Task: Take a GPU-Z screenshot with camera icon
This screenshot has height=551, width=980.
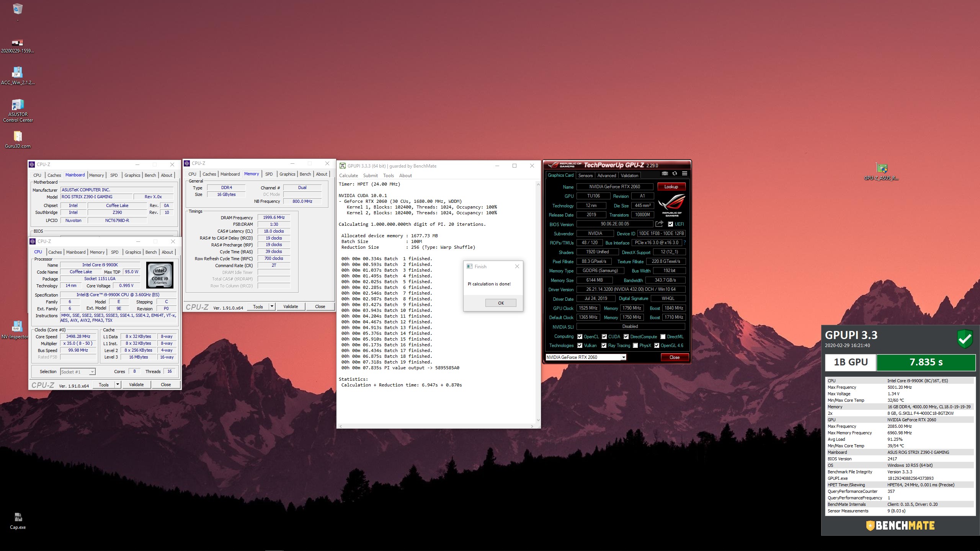Action: pyautogui.click(x=665, y=174)
